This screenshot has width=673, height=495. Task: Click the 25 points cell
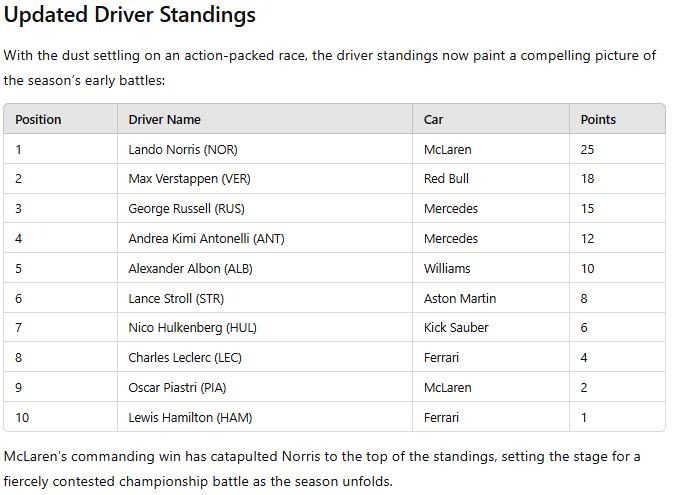click(x=587, y=149)
